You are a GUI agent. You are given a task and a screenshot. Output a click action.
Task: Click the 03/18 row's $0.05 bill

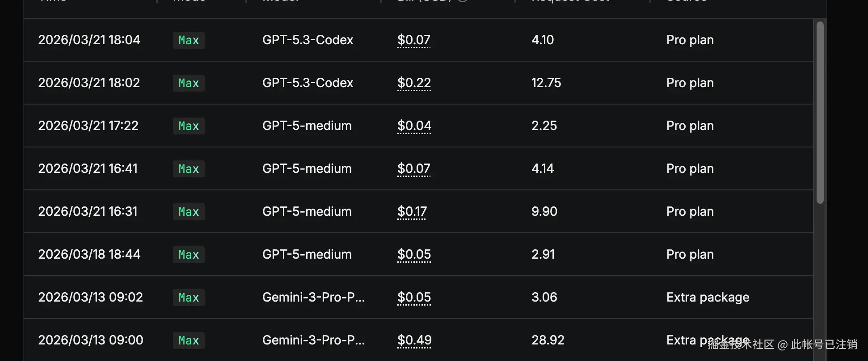(414, 255)
